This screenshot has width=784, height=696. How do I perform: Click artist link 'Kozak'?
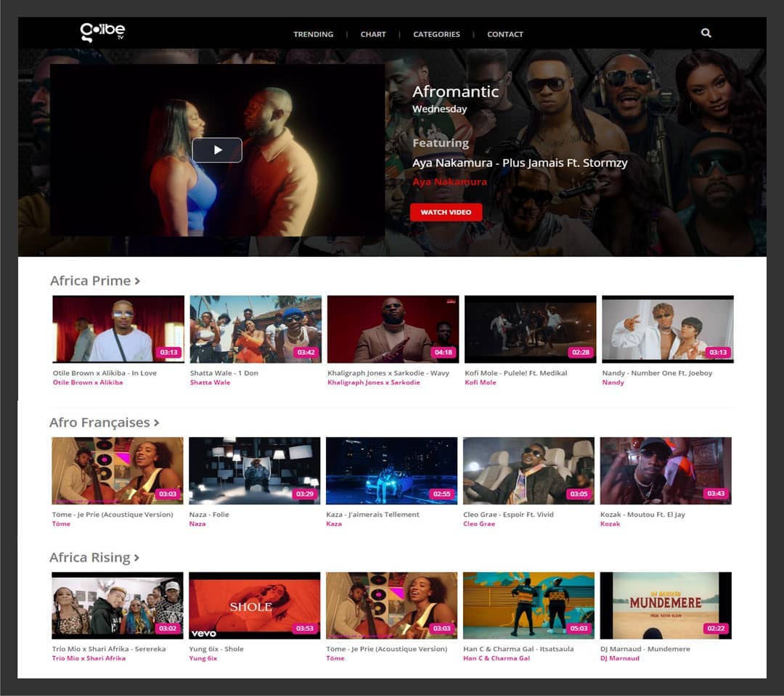pyautogui.click(x=610, y=524)
